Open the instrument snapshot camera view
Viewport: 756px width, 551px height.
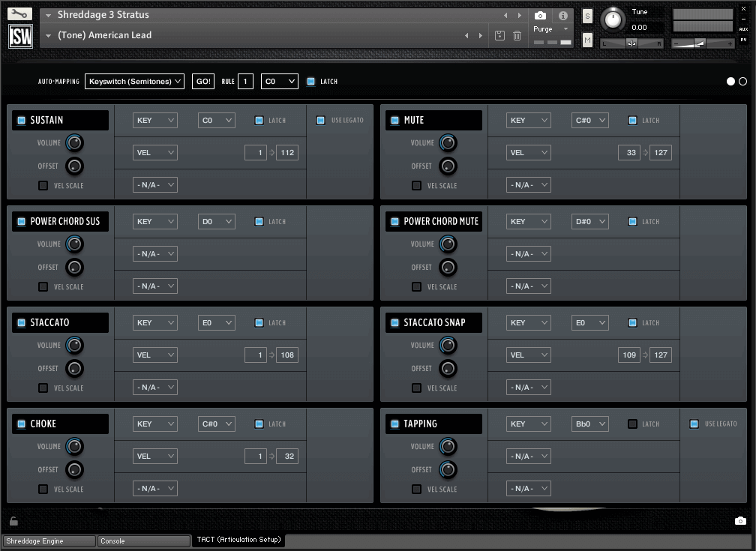[x=540, y=15]
